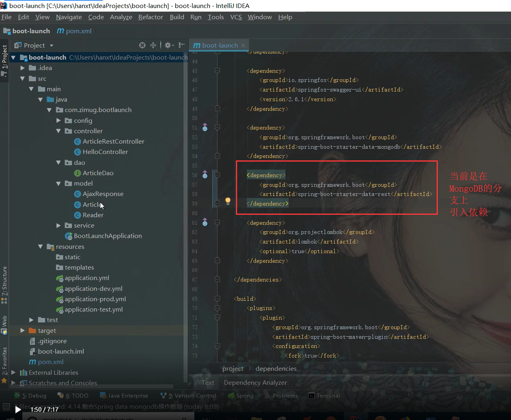Fold the dependency block at line 45

217,71
